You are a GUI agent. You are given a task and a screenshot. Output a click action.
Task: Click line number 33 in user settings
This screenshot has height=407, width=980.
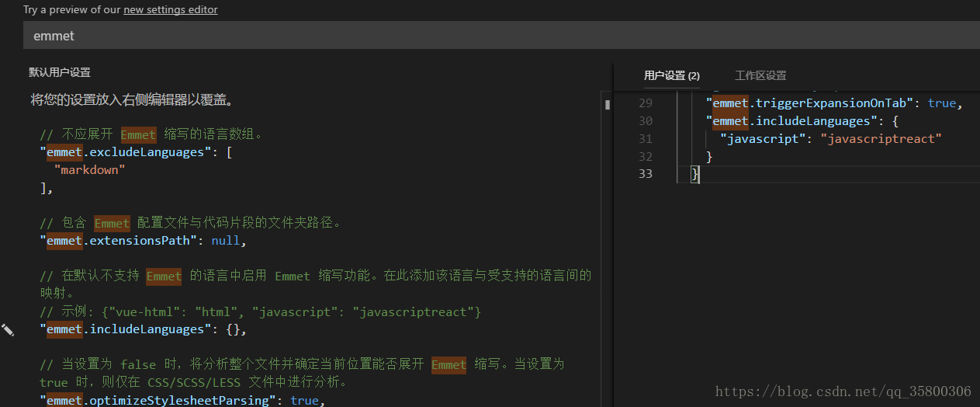point(645,174)
